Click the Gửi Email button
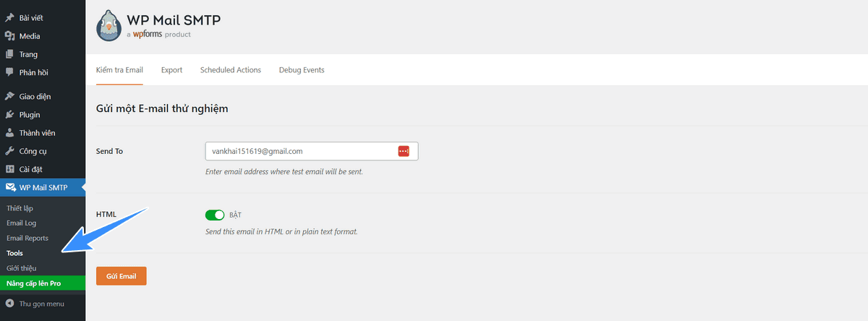Image resolution: width=868 pixels, height=321 pixels. (122, 276)
